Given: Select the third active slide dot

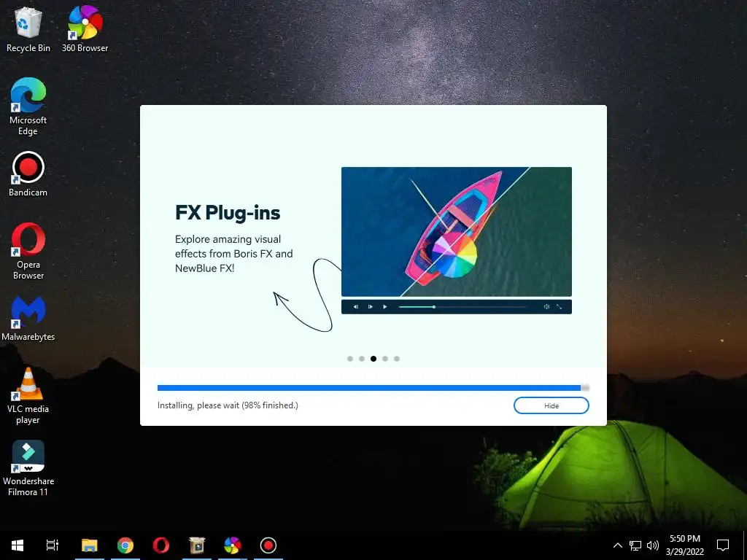Looking at the screenshot, I should (x=373, y=359).
